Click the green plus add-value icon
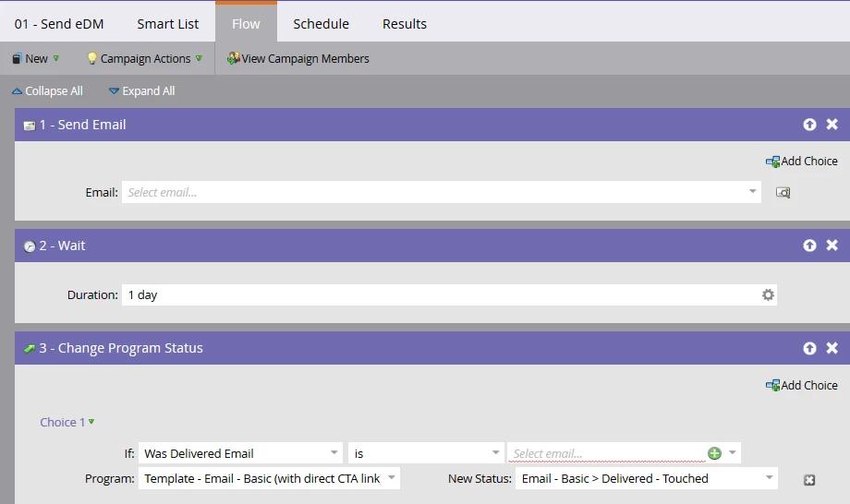This screenshot has height=504, width=850. pos(714,453)
